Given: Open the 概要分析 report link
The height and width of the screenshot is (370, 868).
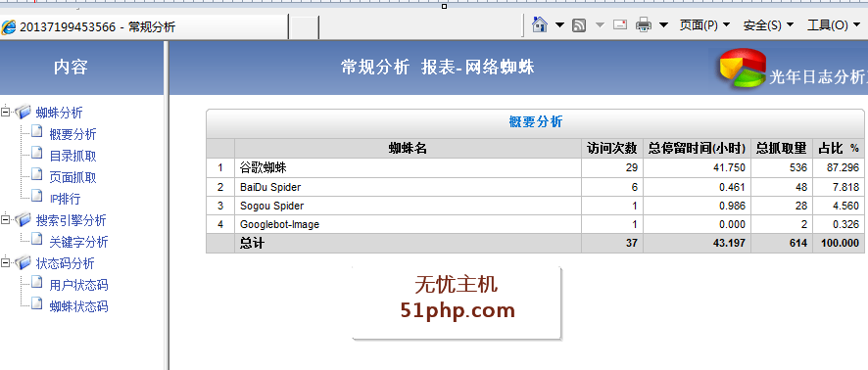Looking at the screenshot, I should pyautogui.click(x=73, y=134).
